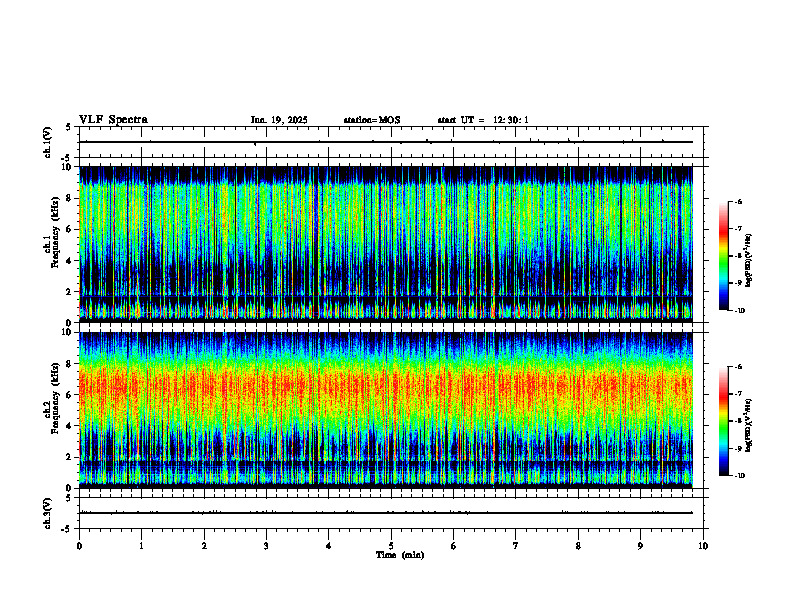
Task: Click the time axis tick label "0"
Action: [x=79, y=546]
